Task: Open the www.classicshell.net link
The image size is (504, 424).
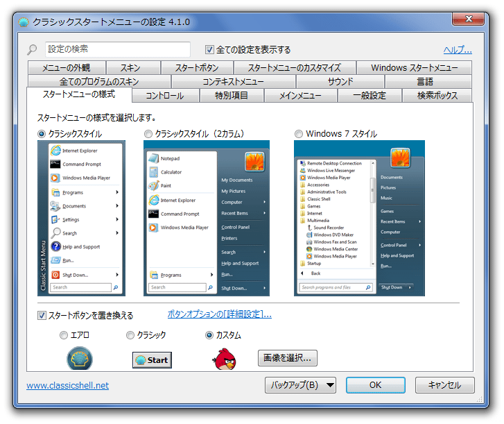Action: click(x=67, y=385)
